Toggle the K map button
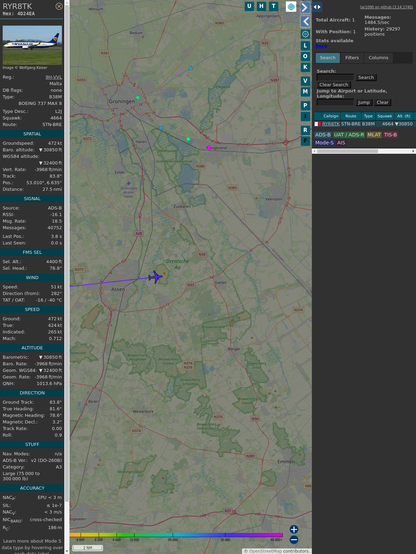Image resolution: width=416 pixels, height=554 pixels. click(x=305, y=67)
